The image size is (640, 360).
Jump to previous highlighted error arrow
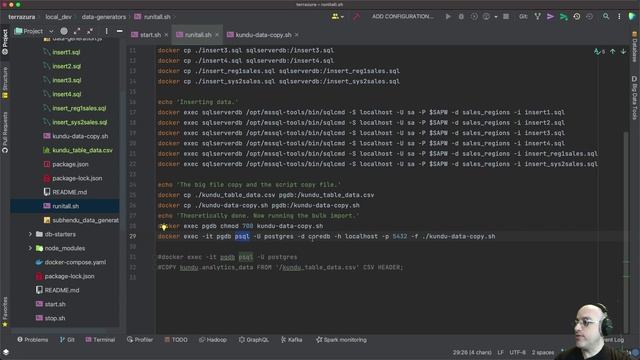612,51
